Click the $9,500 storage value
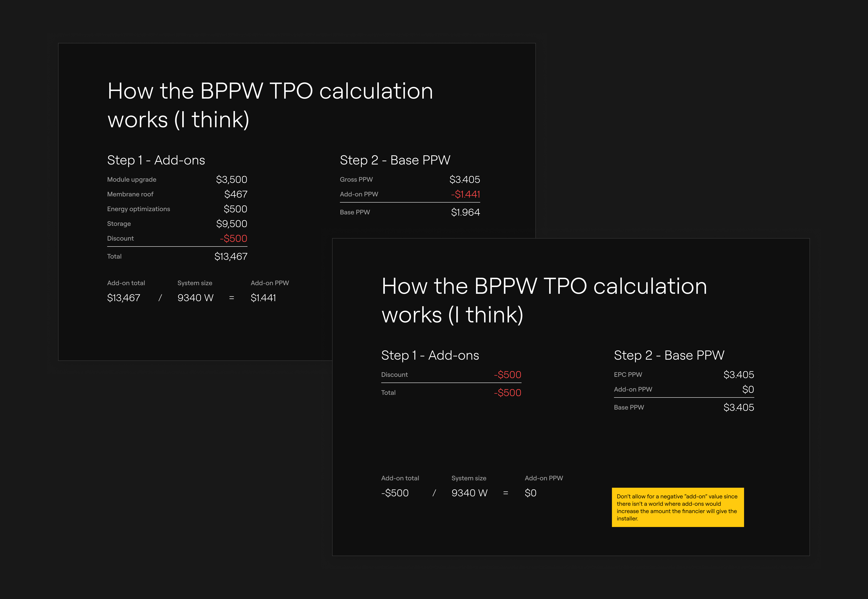Viewport: 868px width, 599px height. [232, 224]
